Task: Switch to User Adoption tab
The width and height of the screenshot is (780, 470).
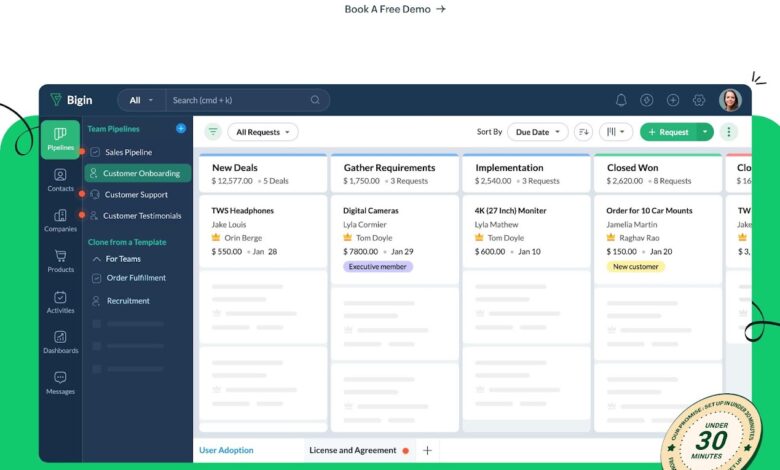Action: tap(226, 450)
